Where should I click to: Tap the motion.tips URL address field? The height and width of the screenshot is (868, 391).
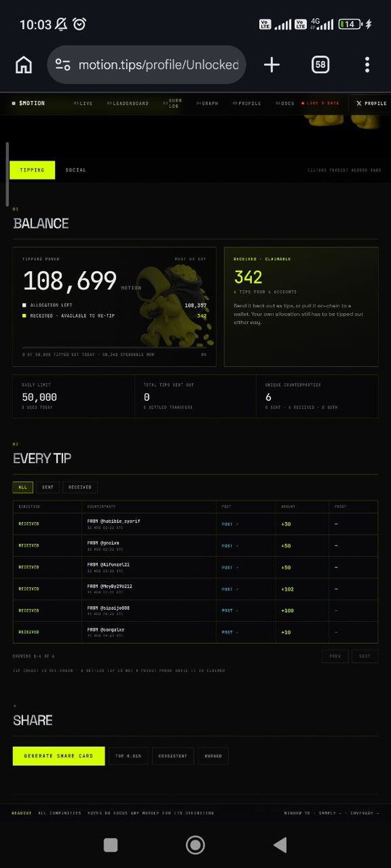pyautogui.click(x=147, y=64)
